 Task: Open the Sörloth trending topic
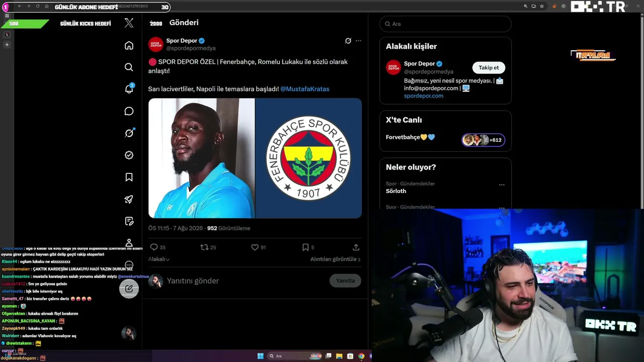pos(396,191)
